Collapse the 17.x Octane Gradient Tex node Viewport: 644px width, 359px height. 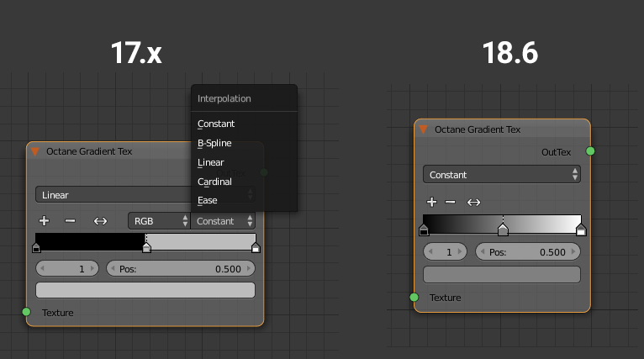point(35,151)
